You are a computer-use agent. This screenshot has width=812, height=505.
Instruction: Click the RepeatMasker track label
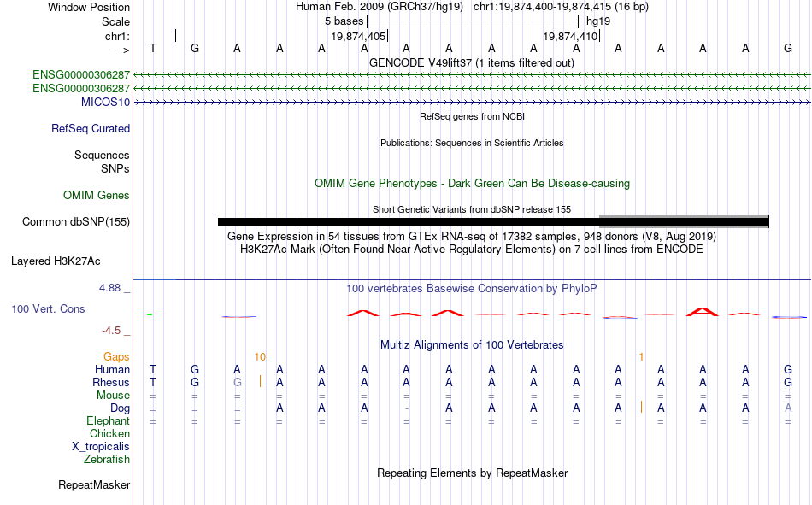(94, 484)
